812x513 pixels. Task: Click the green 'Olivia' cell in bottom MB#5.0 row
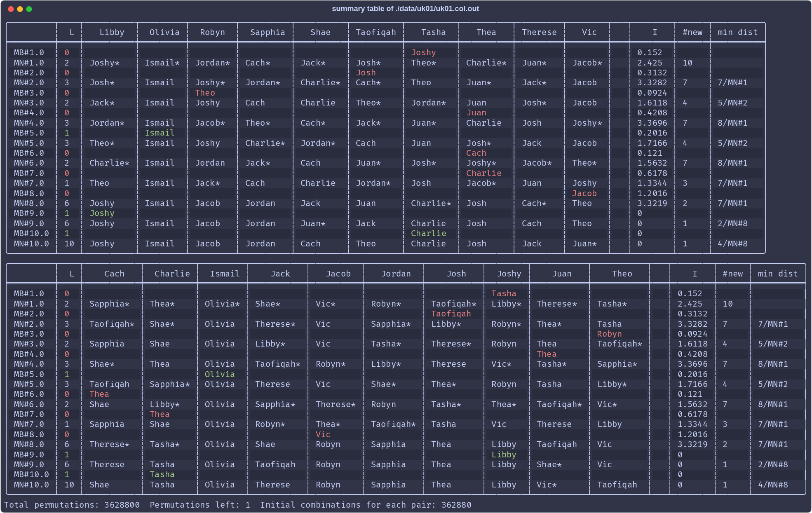(x=220, y=374)
